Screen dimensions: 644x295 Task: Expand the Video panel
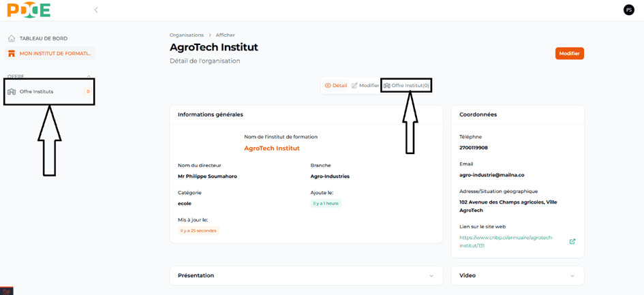(572, 276)
